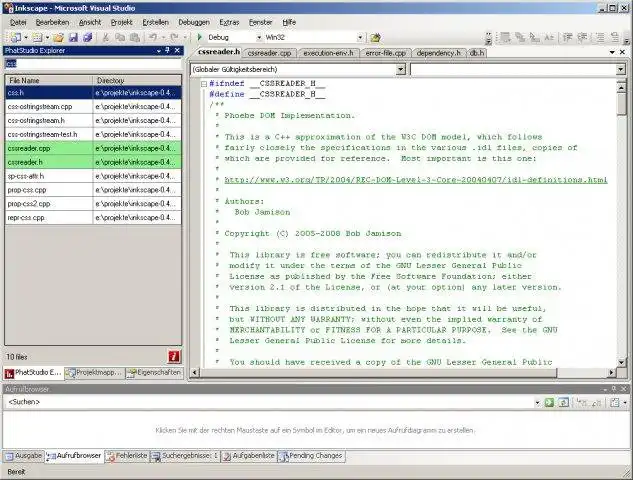Click the comment out selection icon
Screen dimensions: 633x480
(600, 38)
